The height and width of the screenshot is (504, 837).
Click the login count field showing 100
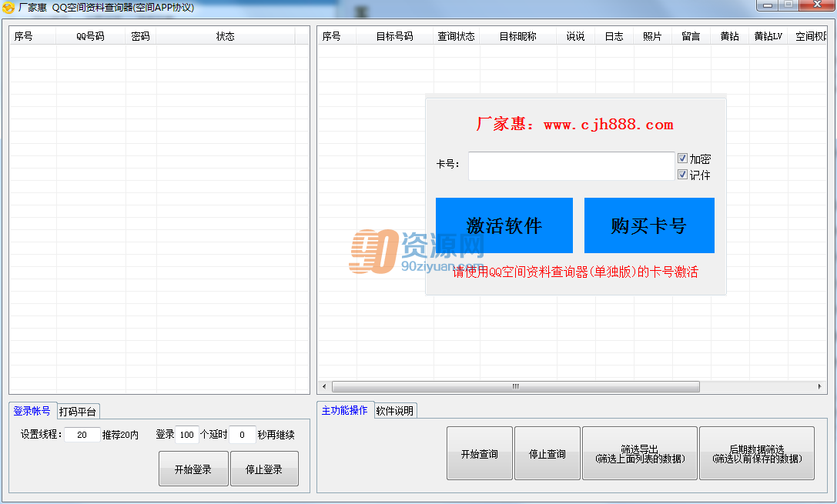tap(187, 435)
